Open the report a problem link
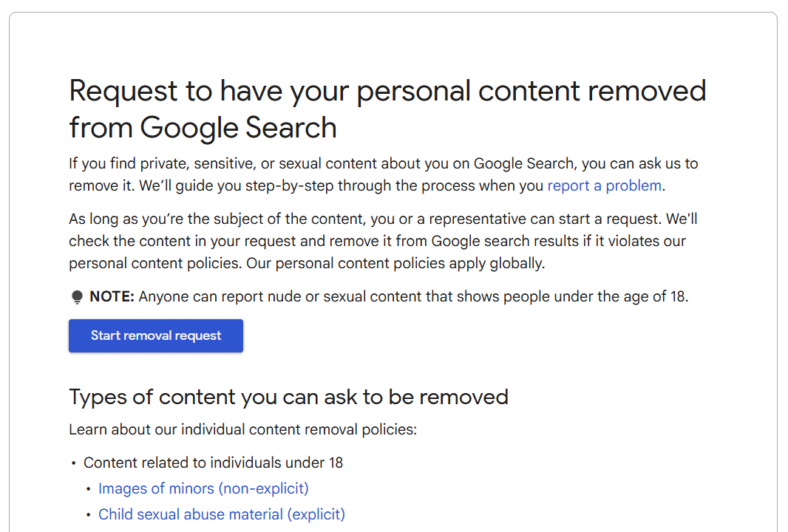The image size is (788, 532). point(604,185)
